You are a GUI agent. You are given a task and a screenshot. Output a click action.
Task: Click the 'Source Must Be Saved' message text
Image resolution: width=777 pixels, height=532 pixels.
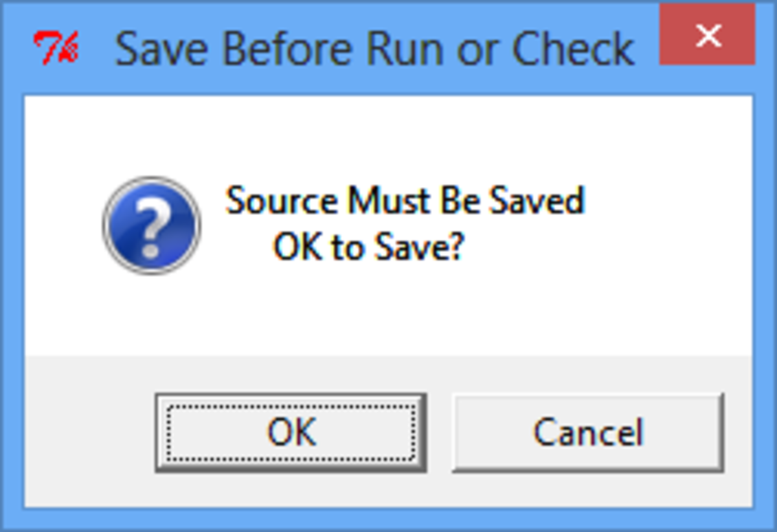(x=405, y=200)
